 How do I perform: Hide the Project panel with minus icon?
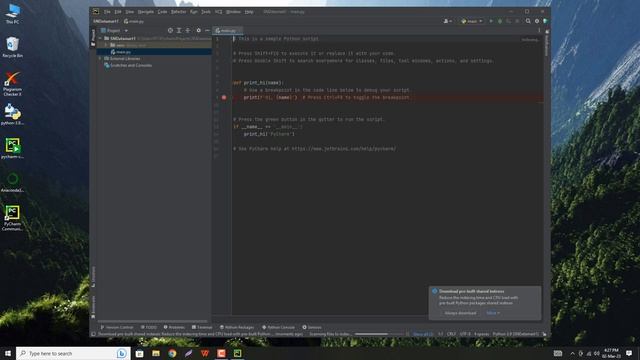(x=207, y=30)
